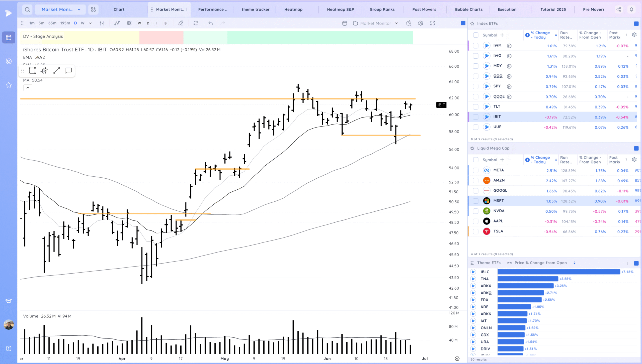Open the Group Ranks tab

[x=382, y=10]
